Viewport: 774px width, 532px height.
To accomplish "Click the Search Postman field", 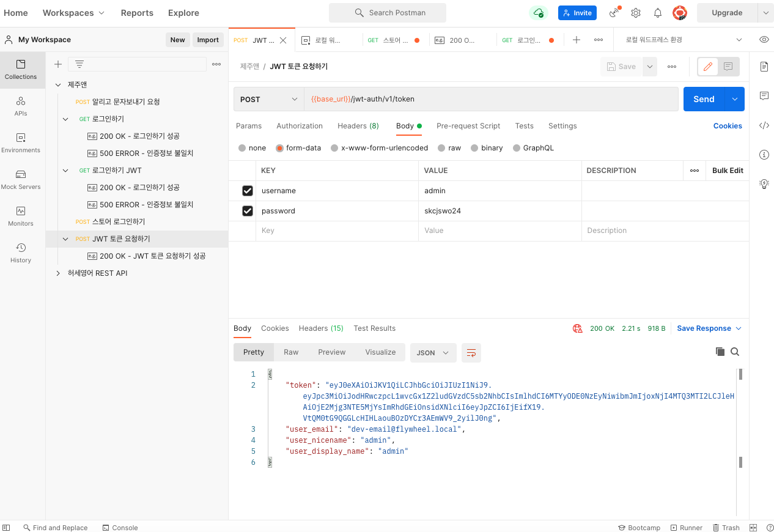I will pos(388,13).
